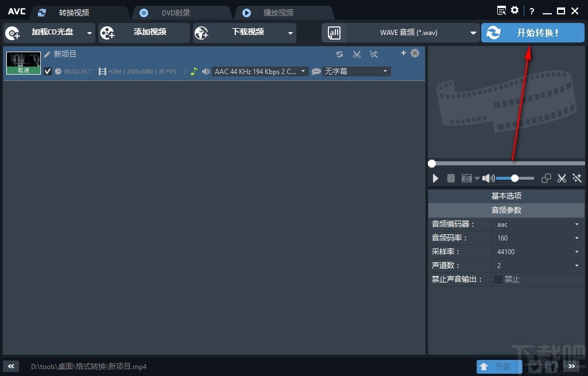Enable the 禁止 audio output option
The height and width of the screenshot is (376, 588).
[x=499, y=279]
